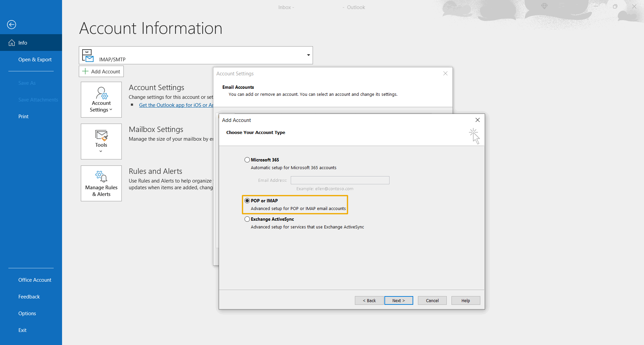Click the Email Address input field
Screen dimensions: 644x345
[340, 180]
